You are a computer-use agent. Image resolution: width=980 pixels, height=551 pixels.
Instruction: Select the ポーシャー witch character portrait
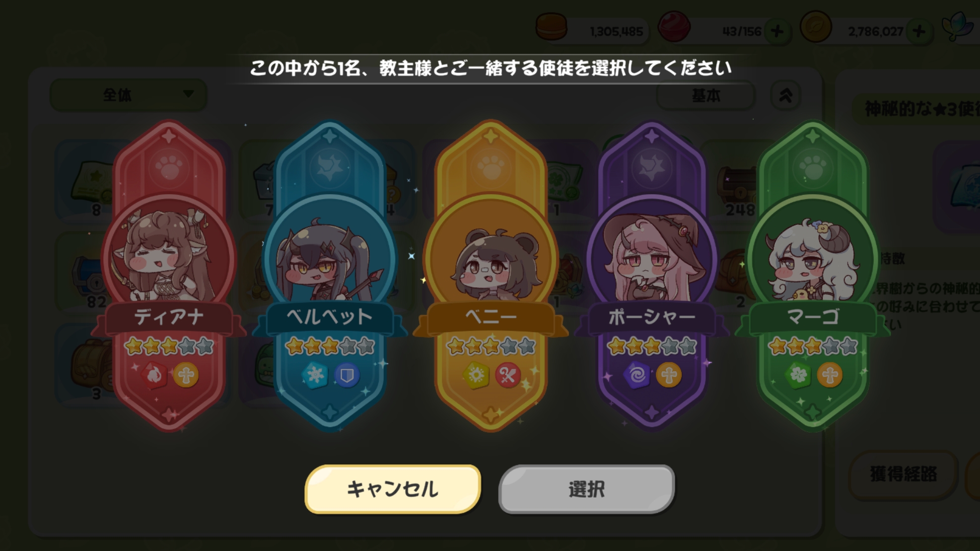652,258
